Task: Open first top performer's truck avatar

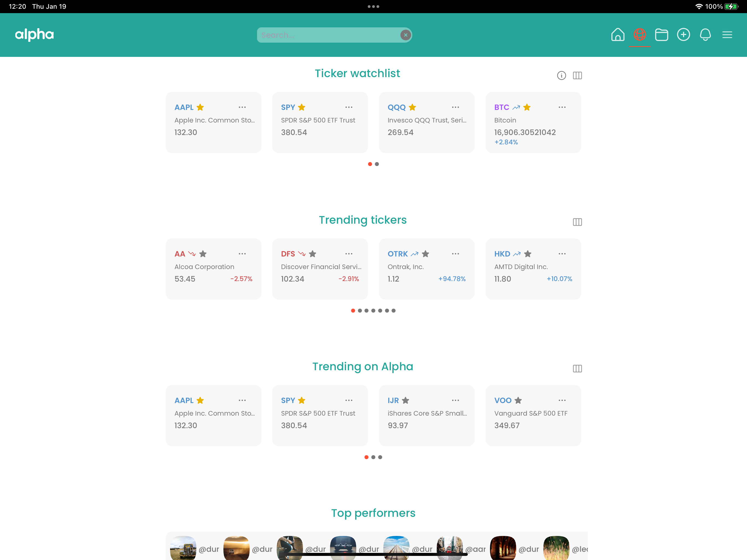Action: pos(183,549)
